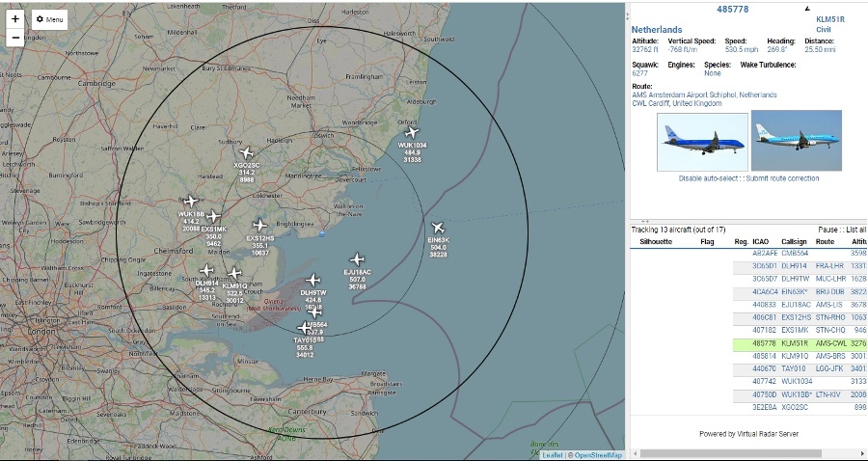Select the EJU18AC aircraft icon
This screenshot has height=461, width=868.
[x=357, y=259]
